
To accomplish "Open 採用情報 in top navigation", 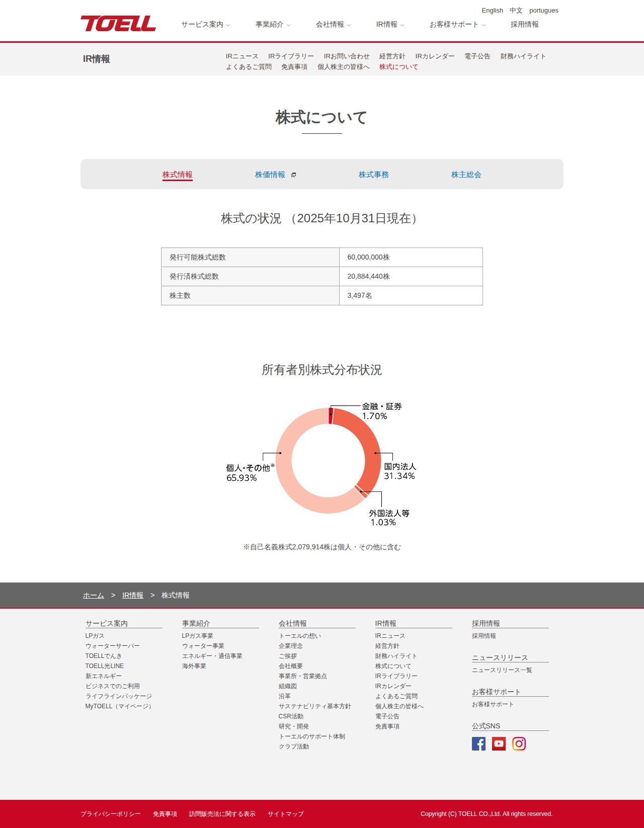I will [525, 24].
